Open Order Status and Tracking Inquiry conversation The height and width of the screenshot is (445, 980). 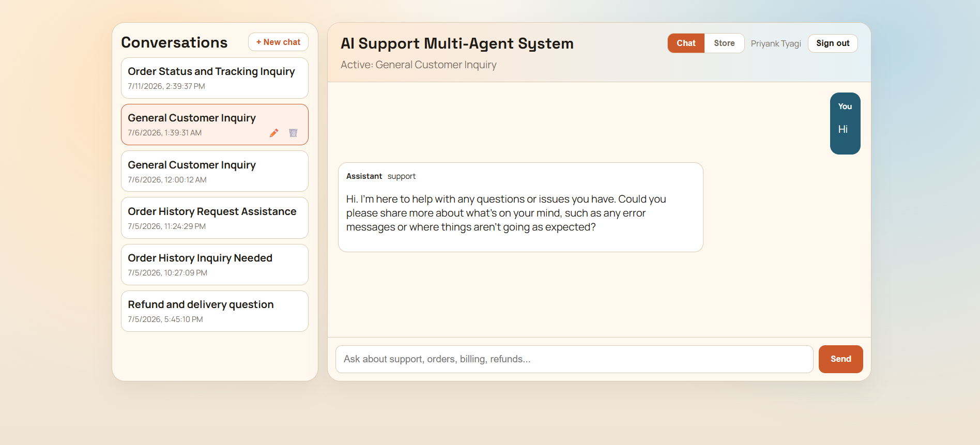pos(215,78)
